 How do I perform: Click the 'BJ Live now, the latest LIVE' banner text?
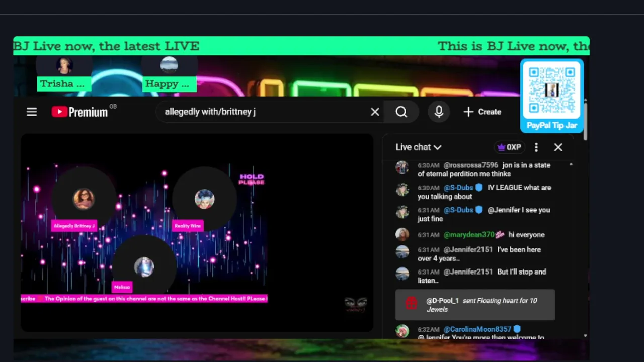107,46
